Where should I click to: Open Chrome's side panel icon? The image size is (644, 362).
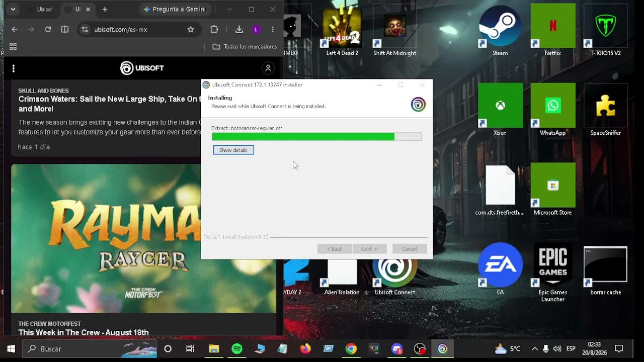[x=65, y=30]
